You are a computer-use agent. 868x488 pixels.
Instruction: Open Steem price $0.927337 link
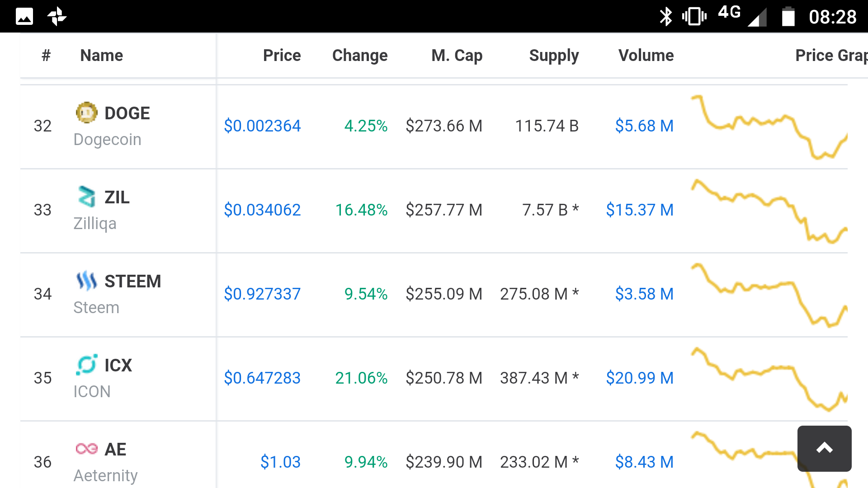(262, 294)
